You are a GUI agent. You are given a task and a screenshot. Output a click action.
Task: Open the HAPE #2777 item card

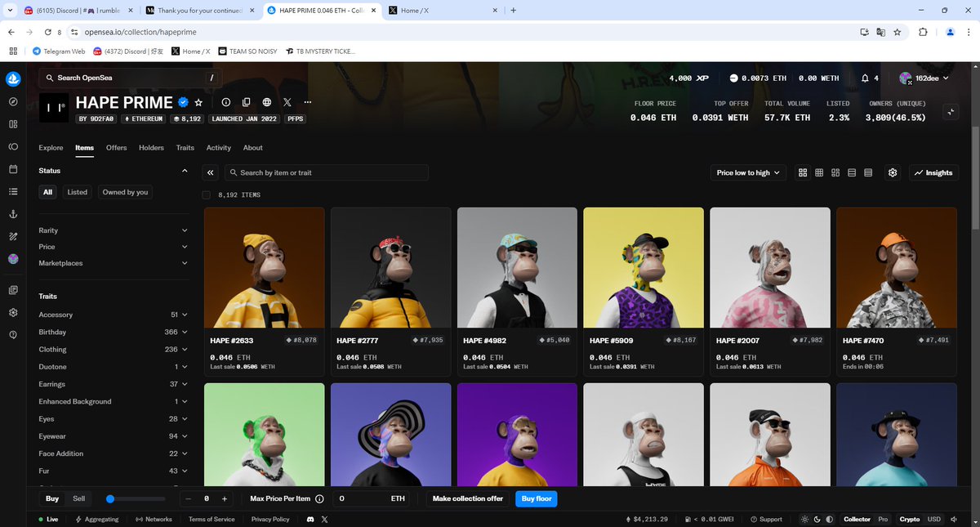391,292
